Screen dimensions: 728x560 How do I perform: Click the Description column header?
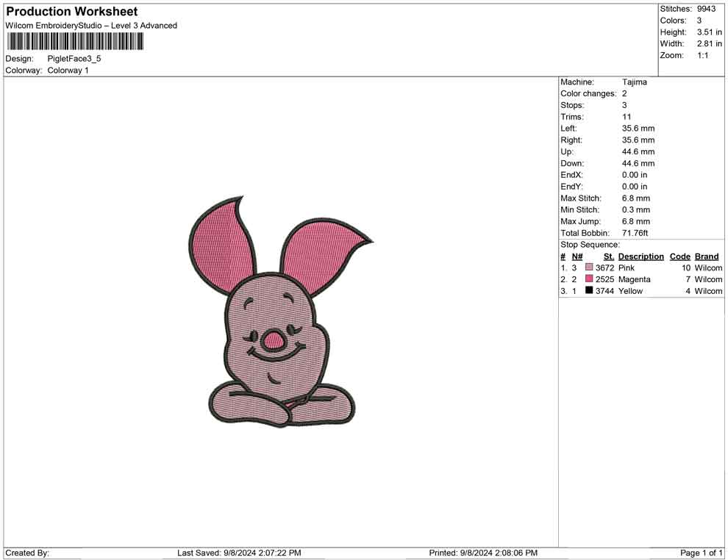(x=640, y=256)
